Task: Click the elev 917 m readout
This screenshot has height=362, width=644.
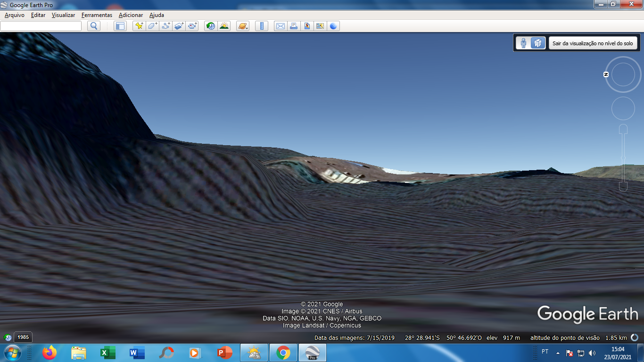Action: (x=504, y=338)
